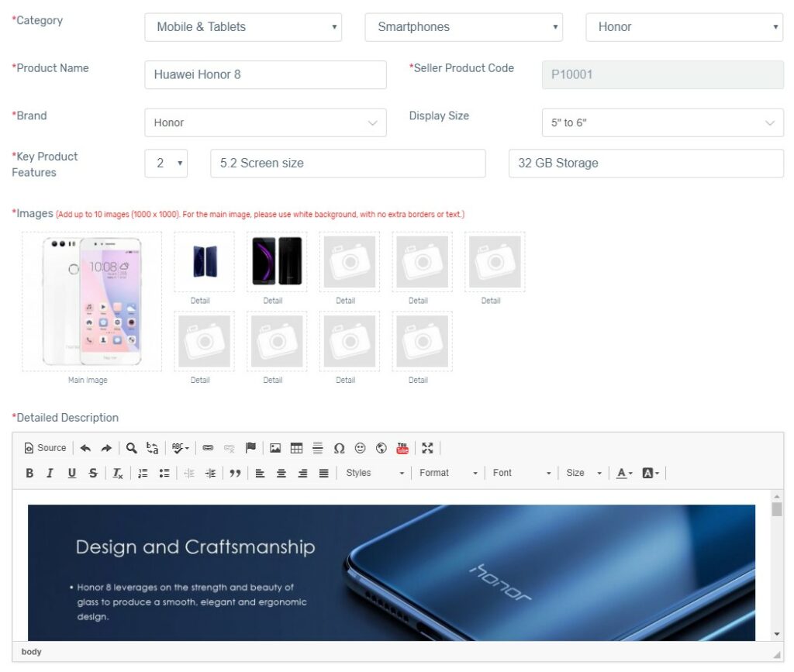This screenshot has width=794, height=672.
Task: Toggle italic formatting
Action: [x=50, y=473]
